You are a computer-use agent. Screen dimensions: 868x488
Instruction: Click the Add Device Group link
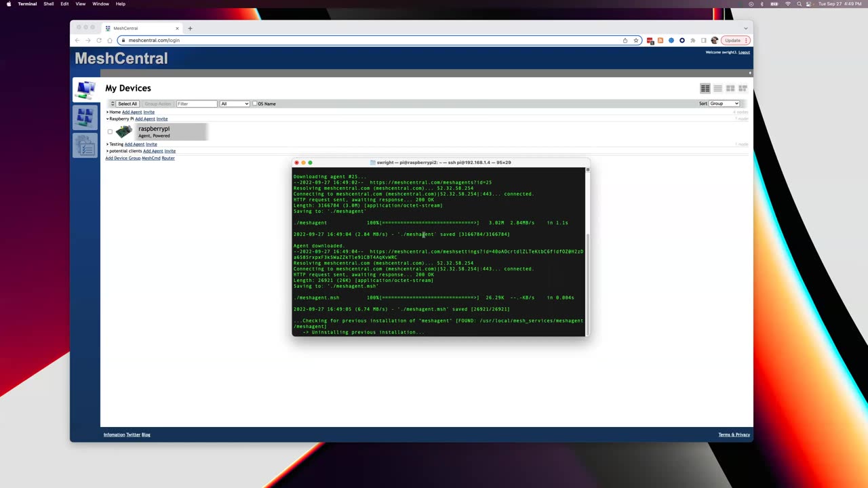pyautogui.click(x=123, y=158)
